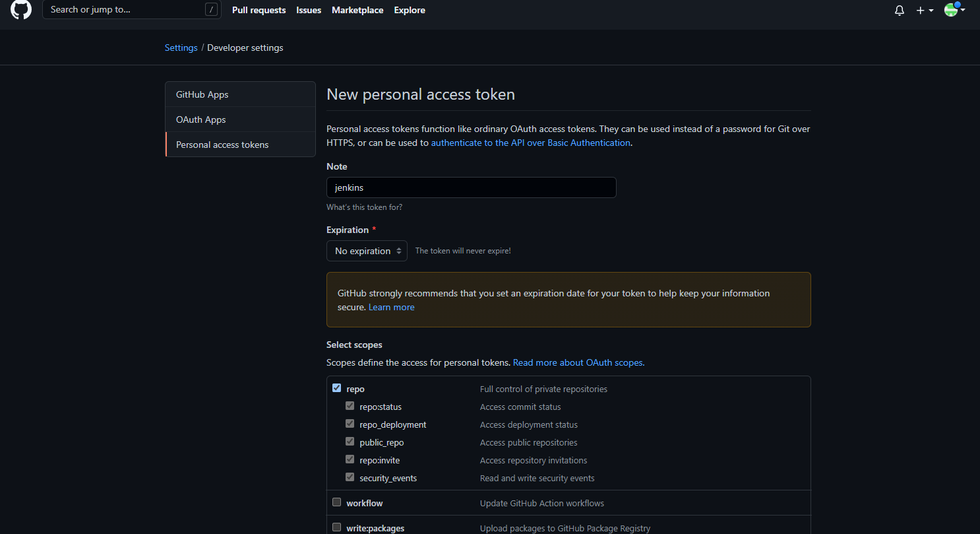The width and height of the screenshot is (980, 534).
Task: Select OAuth Apps in sidebar
Action: pos(241,119)
